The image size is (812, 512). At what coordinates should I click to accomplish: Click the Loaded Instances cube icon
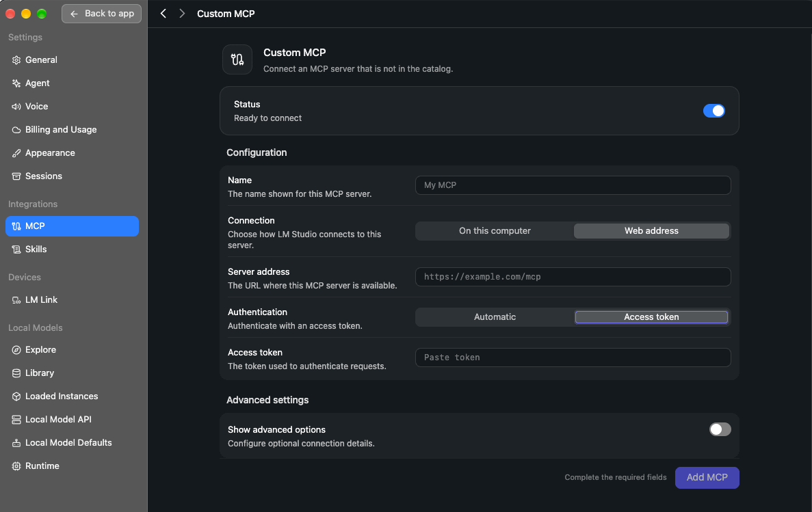pos(16,396)
